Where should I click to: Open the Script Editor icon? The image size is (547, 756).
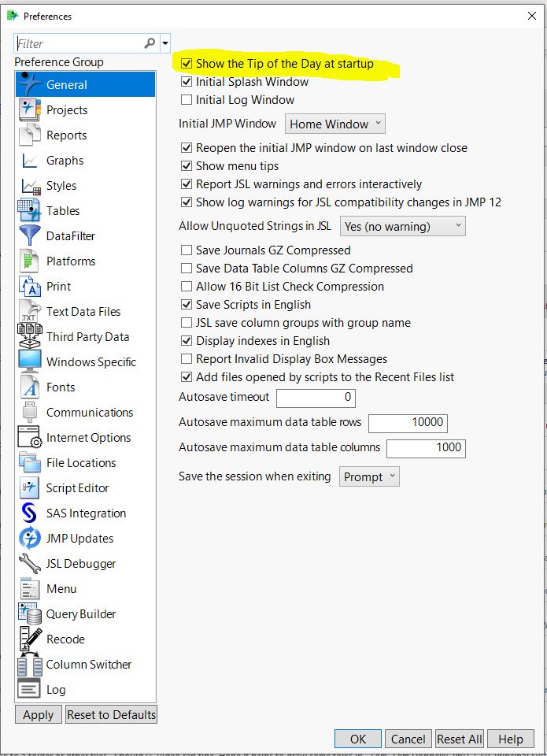[x=30, y=488]
